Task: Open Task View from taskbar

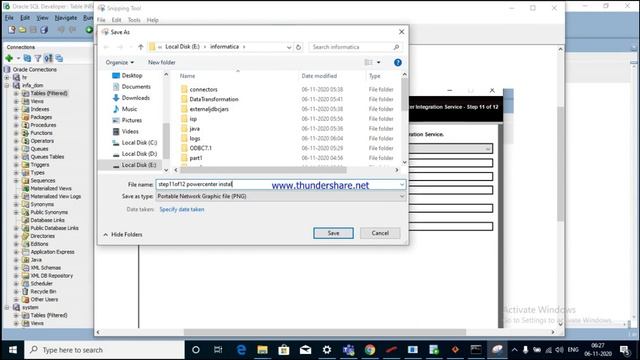Action: point(218,350)
